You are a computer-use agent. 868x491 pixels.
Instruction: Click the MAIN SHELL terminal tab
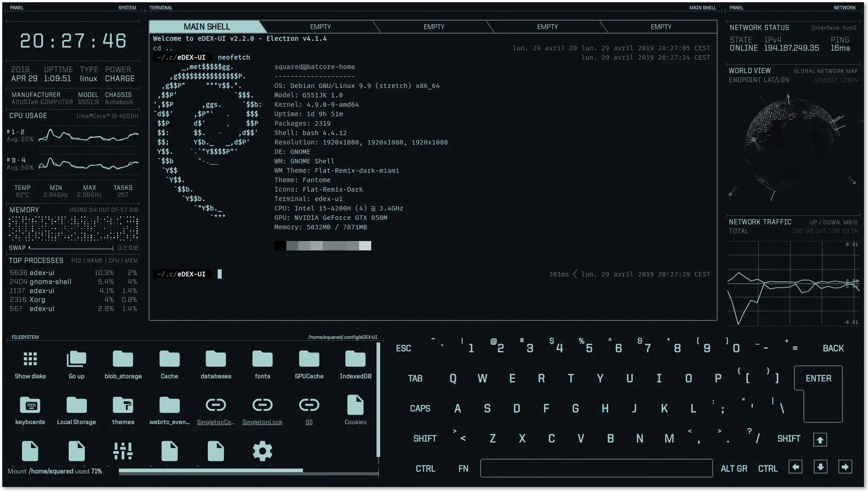(x=206, y=26)
